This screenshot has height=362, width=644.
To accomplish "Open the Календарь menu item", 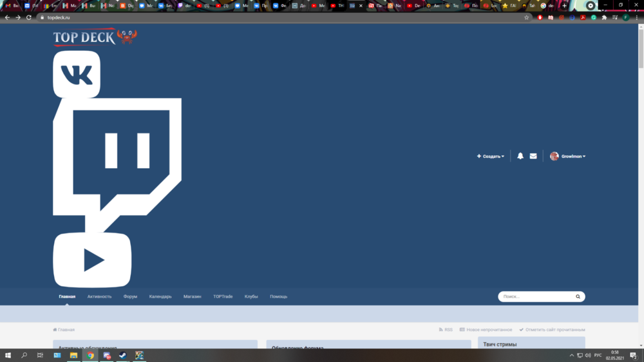I will [160, 297].
